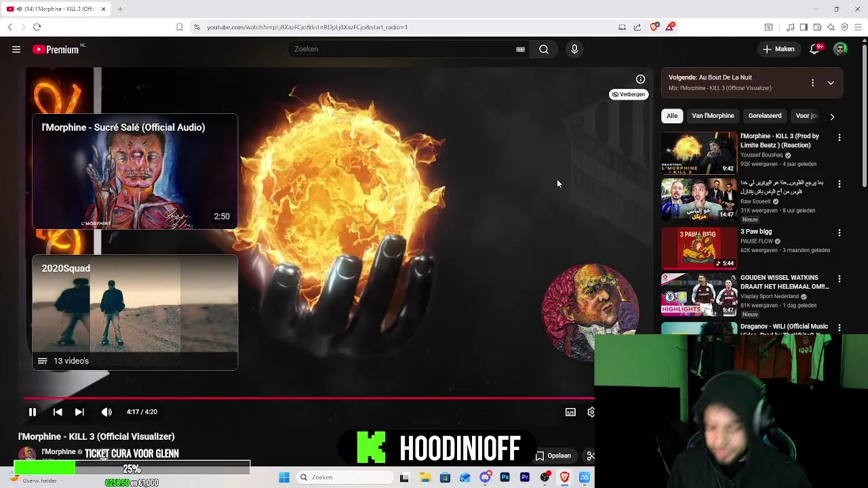The width and height of the screenshot is (868, 488).
Task: Click the scissors clip button
Action: tap(590, 456)
